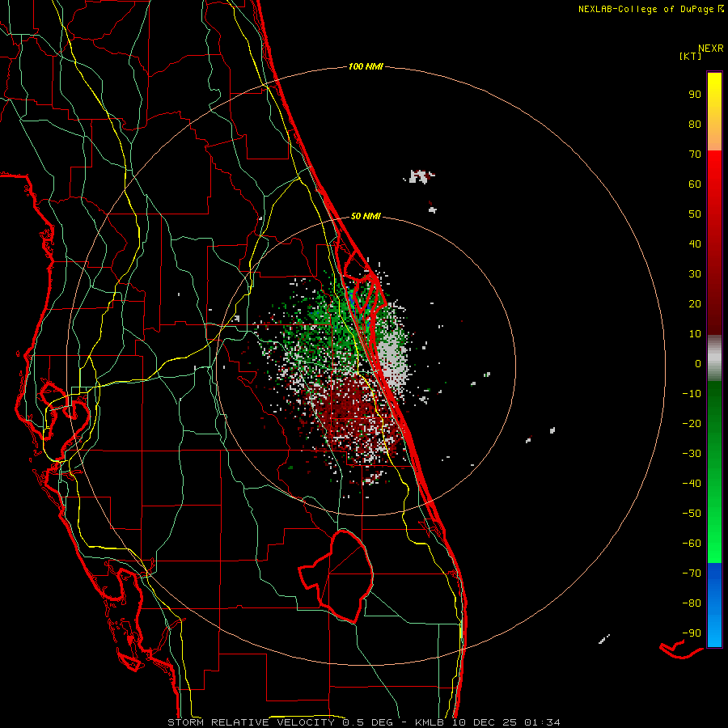Click the 80 value on the velocity scale
The width and height of the screenshot is (728, 728).
point(695,124)
